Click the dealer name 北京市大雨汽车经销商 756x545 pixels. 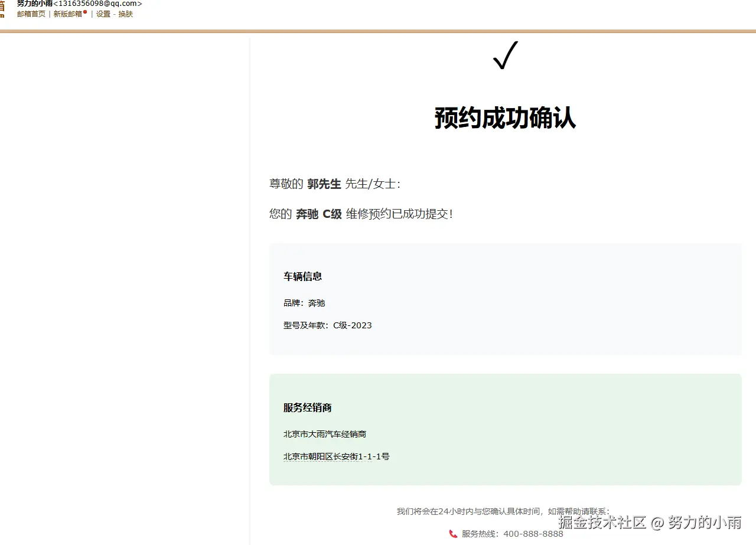325,434
